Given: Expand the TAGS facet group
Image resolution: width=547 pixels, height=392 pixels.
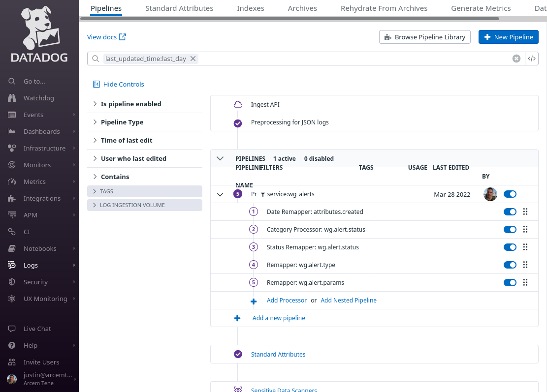Looking at the screenshot, I should point(144,191).
